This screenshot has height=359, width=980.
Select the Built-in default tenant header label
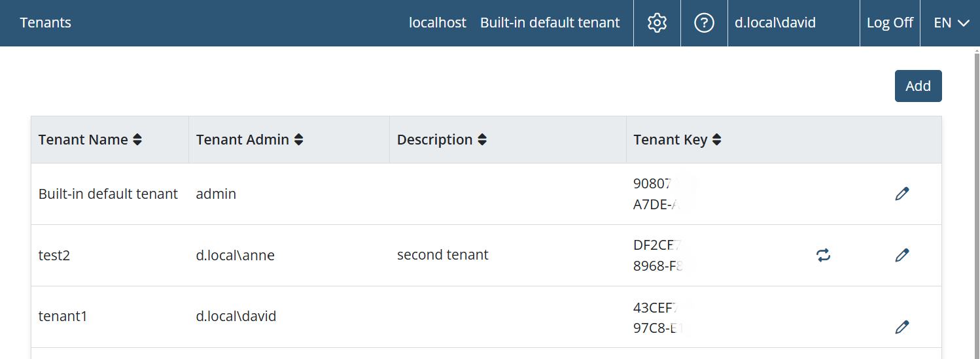(x=550, y=23)
